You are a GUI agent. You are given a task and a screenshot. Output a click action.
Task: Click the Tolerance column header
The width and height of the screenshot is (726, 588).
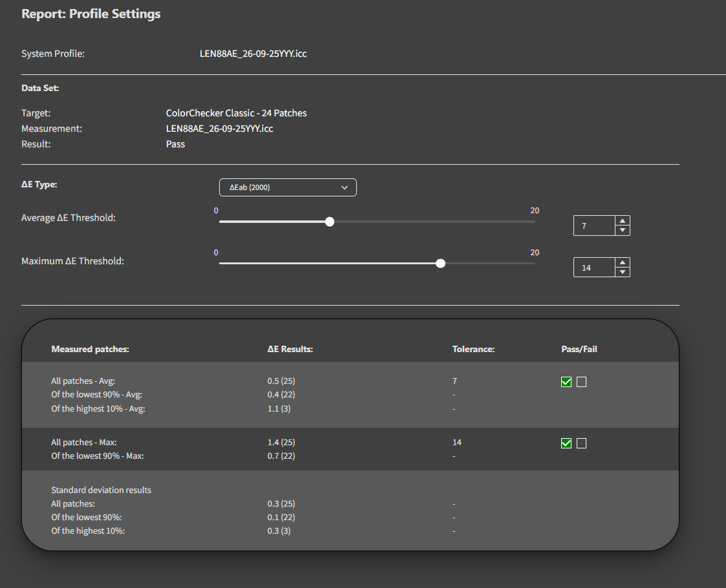pos(473,350)
